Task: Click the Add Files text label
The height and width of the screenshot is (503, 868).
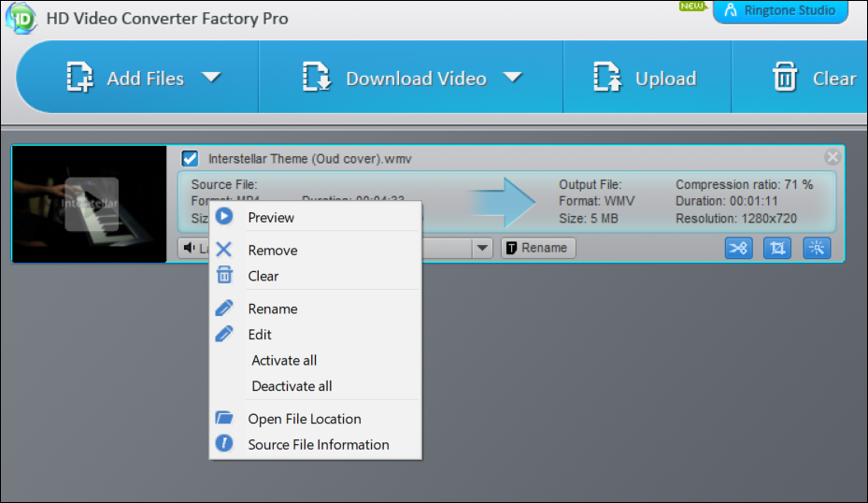Action: [x=145, y=79]
